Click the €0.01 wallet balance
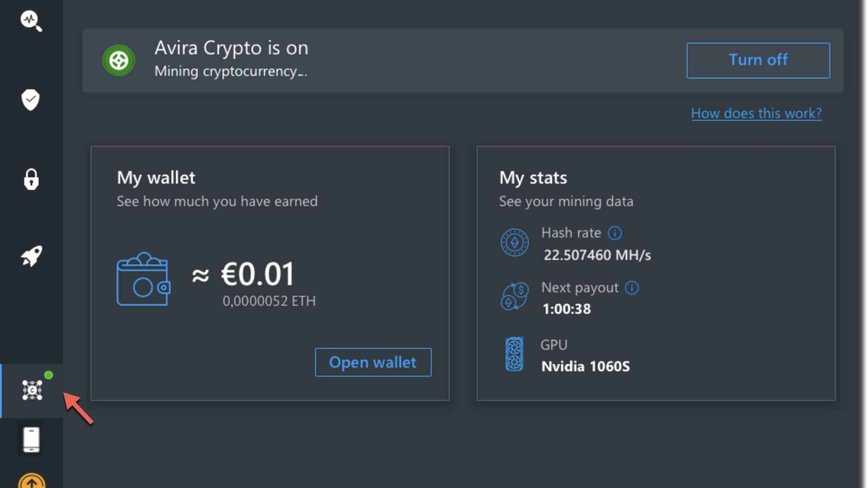868x488 pixels. point(257,273)
